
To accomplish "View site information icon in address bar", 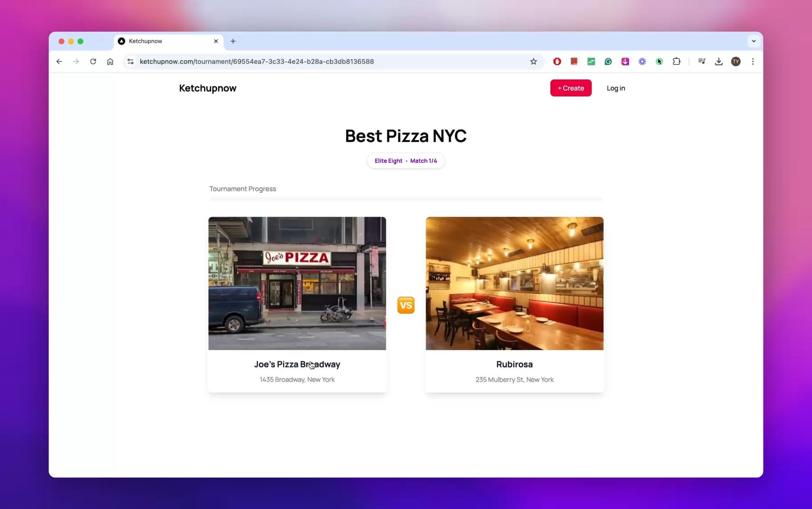I will click(x=130, y=61).
